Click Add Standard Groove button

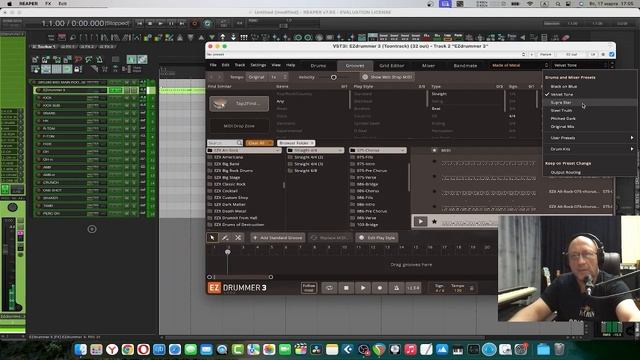click(278, 238)
